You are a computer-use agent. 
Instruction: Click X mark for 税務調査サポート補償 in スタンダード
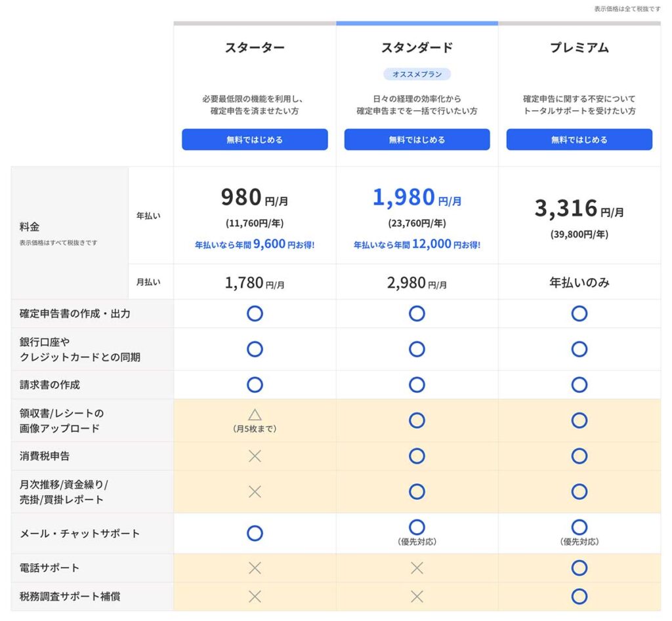click(x=417, y=597)
